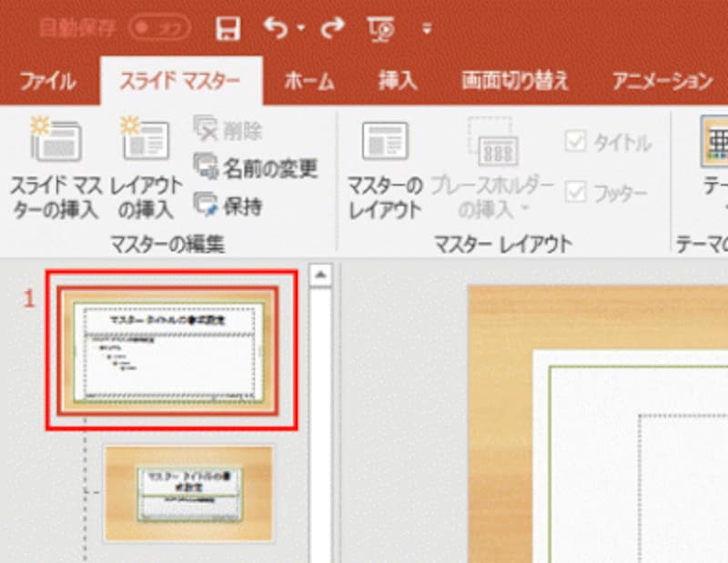The width and height of the screenshot is (728, 563).
Task: Toggle the 自動保存 AutoSave switch
Action: [x=160, y=28]
